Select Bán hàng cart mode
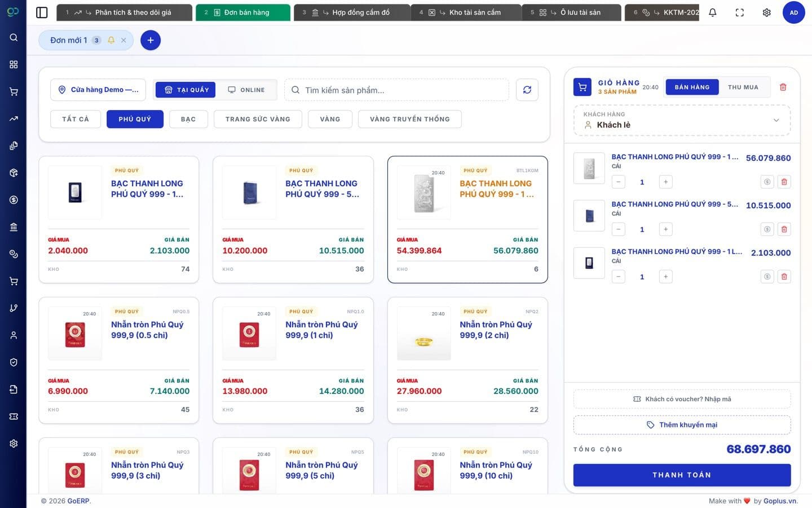Viewport: 812px width, 508px height. pos(692,87)
